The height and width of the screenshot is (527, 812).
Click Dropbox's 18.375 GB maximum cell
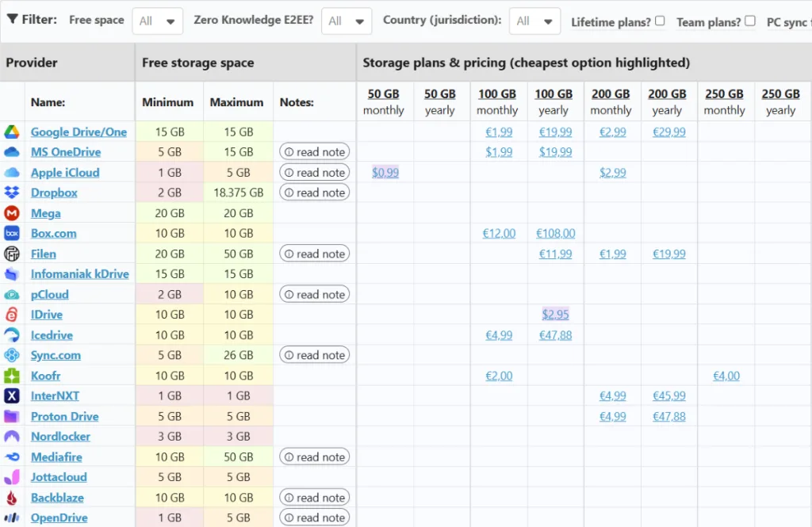point(238,193)
